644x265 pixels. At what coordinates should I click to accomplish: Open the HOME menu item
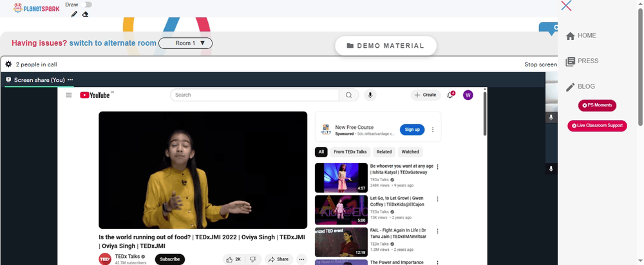click(587, 36)
